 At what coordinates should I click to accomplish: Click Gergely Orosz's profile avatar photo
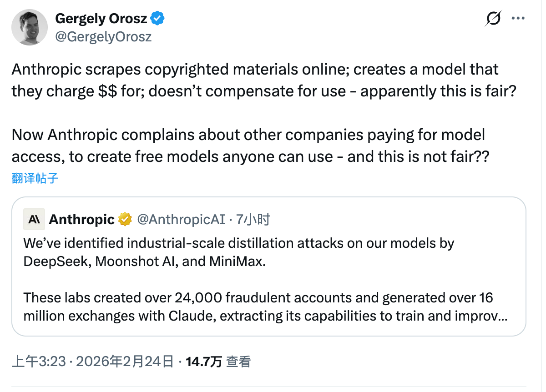tap(30, 27)
